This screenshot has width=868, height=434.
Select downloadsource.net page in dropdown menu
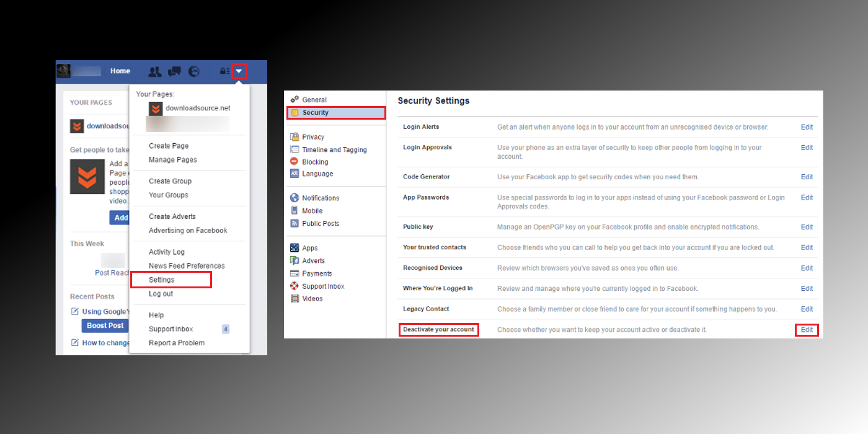(x=190, y=108)
